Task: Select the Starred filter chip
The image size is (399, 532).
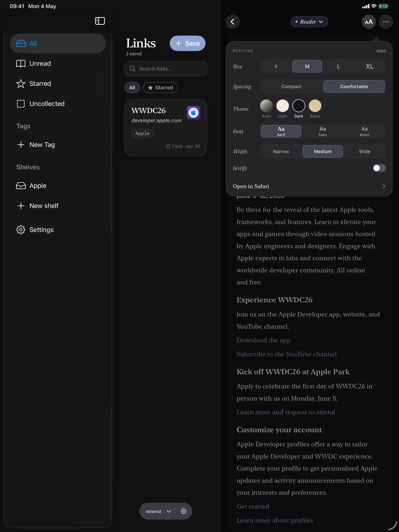Action: (160, 88)
